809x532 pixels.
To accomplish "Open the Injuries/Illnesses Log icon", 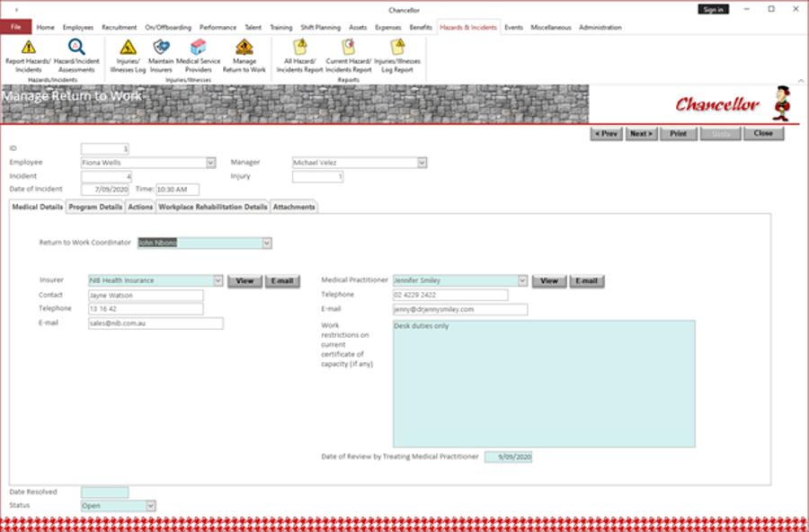I will [x=128, y=57].
